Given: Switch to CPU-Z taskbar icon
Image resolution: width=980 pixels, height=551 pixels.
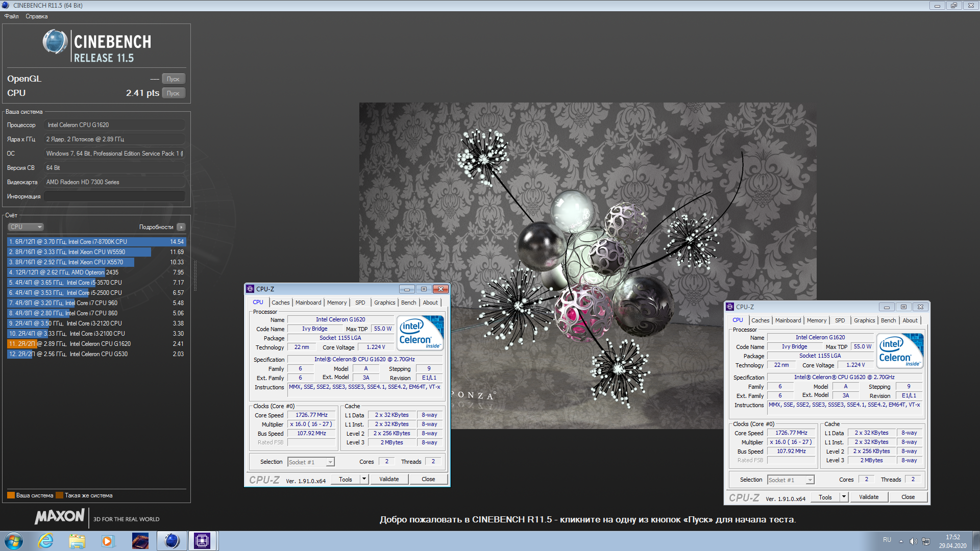Looking at the screenshot, I should 203,541.
